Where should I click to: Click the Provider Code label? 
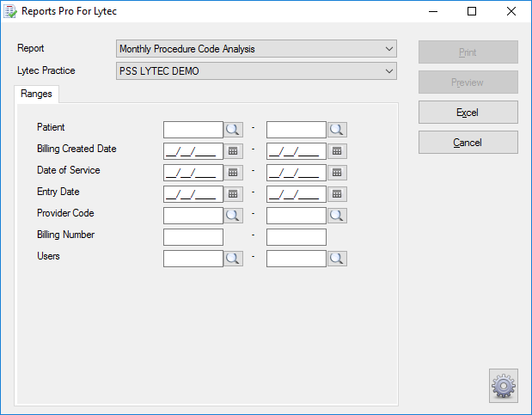click(65, 213)
